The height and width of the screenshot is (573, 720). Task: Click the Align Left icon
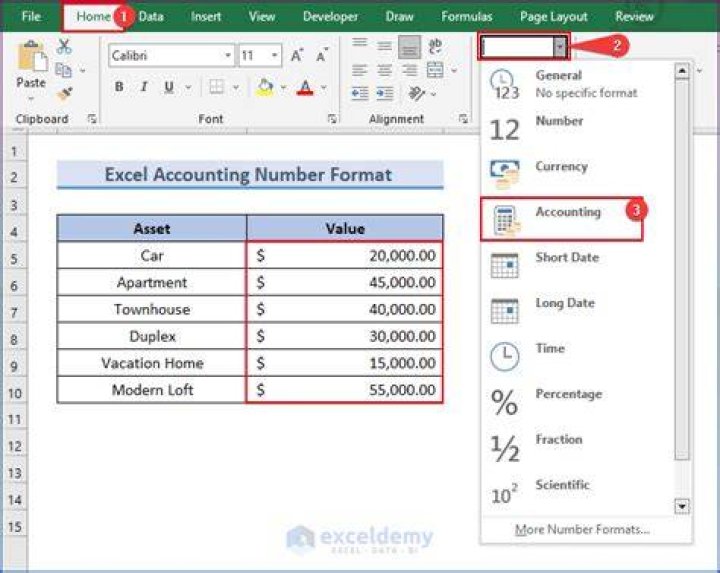point(360,70)
